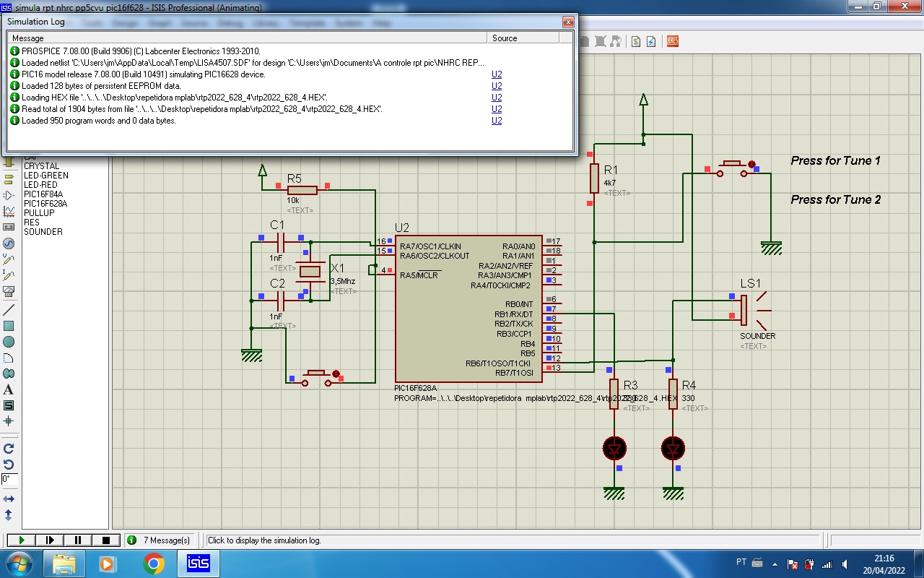Select LED-RED in the device list
Viewport: 924px width, 578px height.
pyautogui.click(x=40, y=185)
